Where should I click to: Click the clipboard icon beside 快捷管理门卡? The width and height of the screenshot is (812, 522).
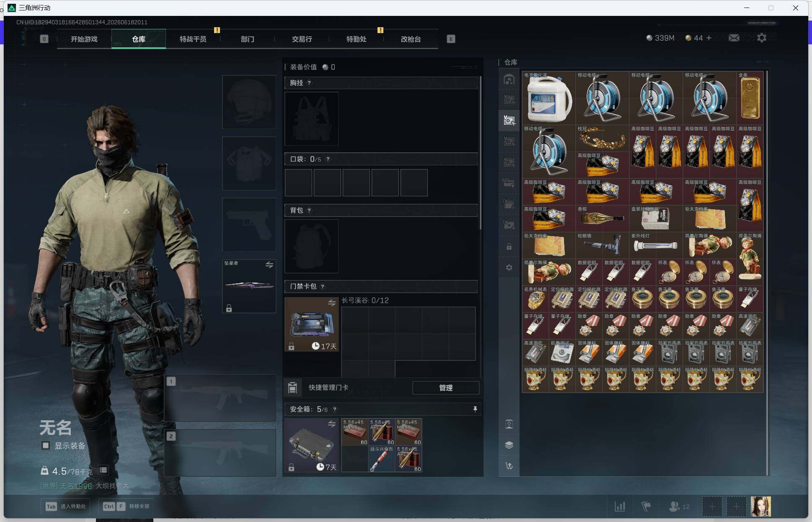293,388
